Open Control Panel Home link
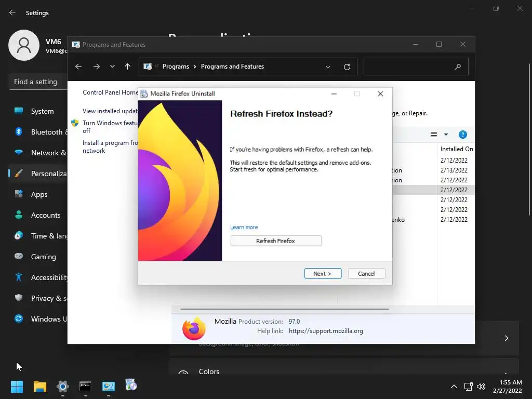 (110, 92)
